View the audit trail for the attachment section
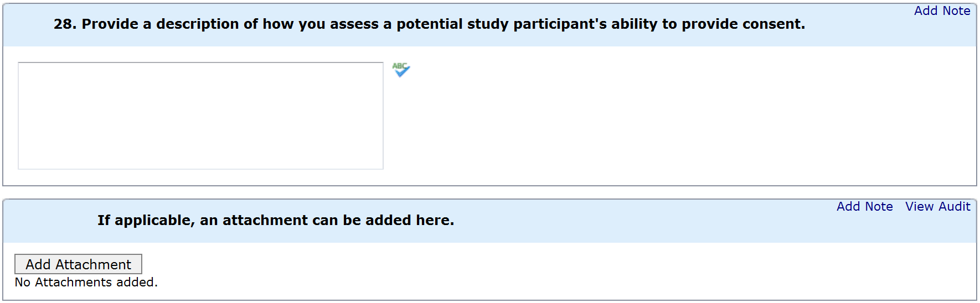The height and width of the screenshot is (303, 980). 937,207
